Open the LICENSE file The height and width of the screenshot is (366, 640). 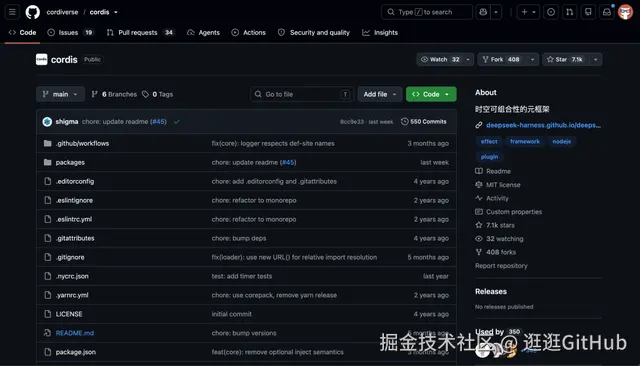pyautogui.click(x=69, y=314)
